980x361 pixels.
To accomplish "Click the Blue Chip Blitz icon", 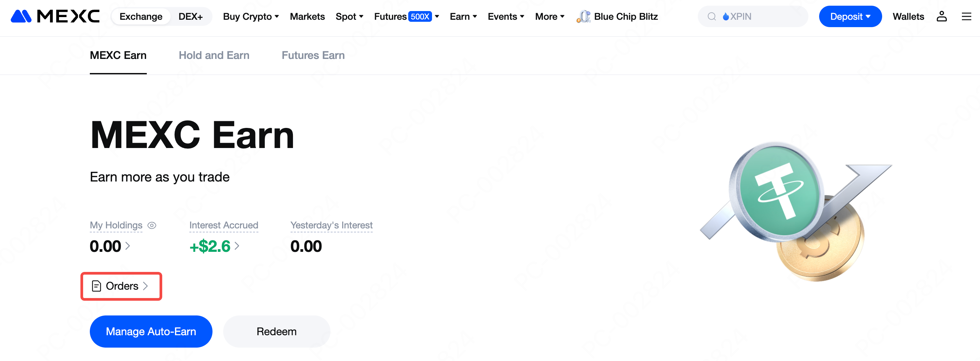I will click(x=583, y=16).
